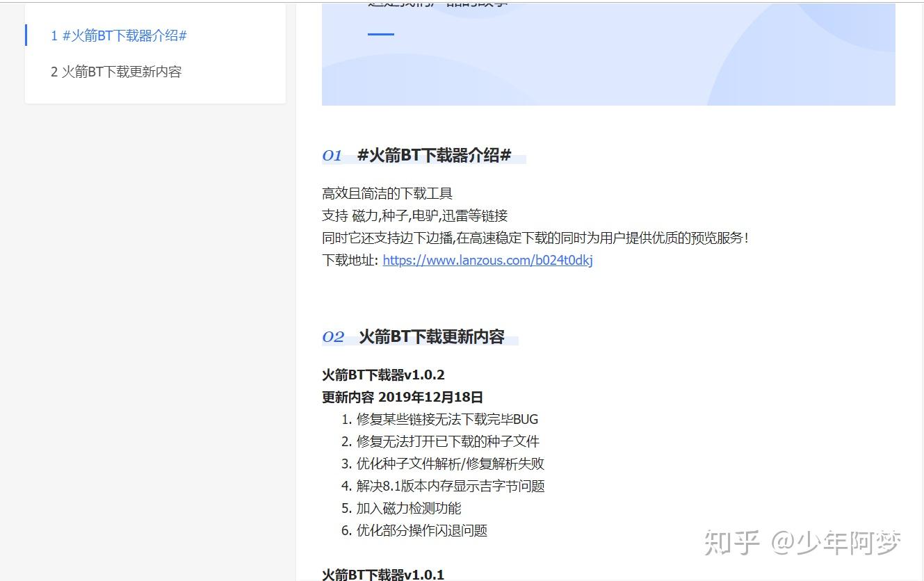924x581 pixels.
Task: Select TOC entry 火箭BT下载更新内容
Action: [x=115, y=72]
